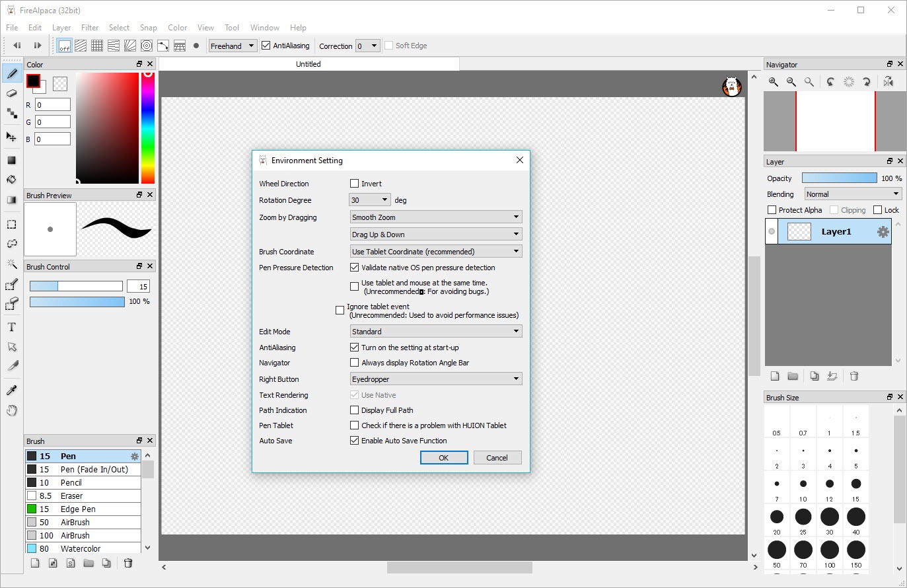Image resolution: width=907 pixels, height=588 pixels.
Task: Open the Filter menu
Action: coord(90,28)
